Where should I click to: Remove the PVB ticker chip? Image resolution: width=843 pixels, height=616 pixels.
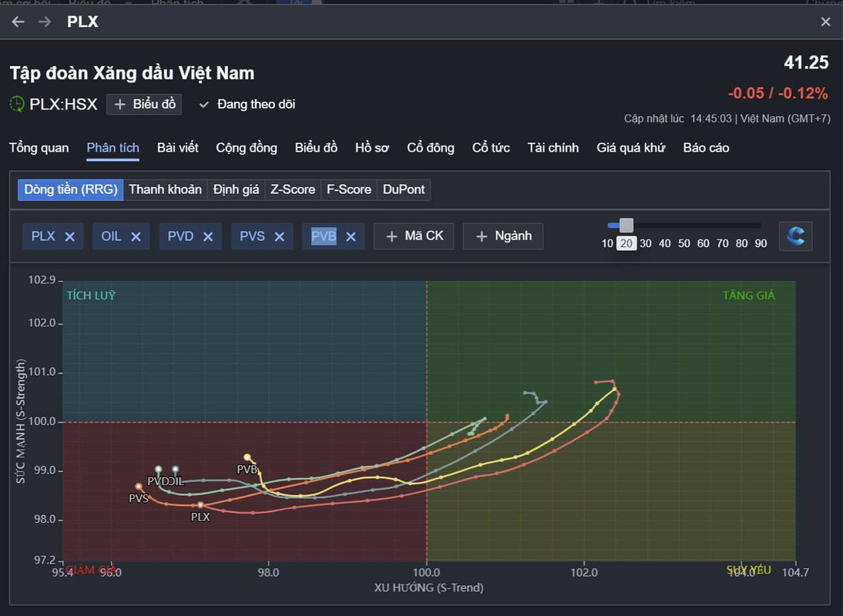351,237
